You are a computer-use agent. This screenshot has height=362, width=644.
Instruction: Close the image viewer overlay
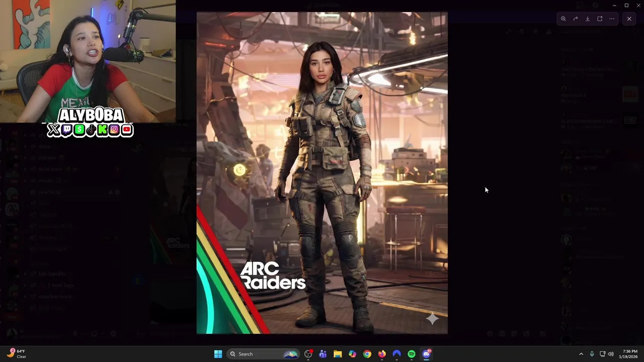[629, 19]
